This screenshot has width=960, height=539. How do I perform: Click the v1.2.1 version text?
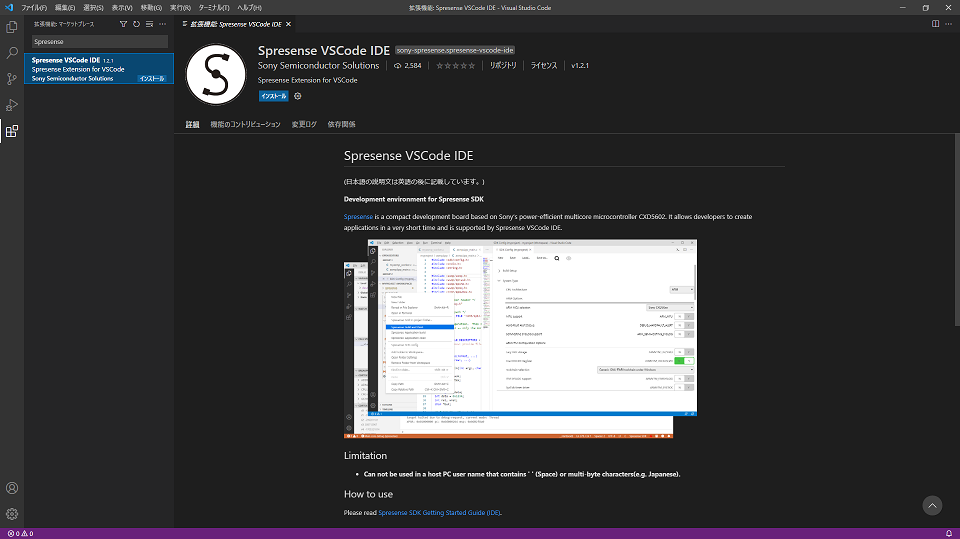coord(580,66)
